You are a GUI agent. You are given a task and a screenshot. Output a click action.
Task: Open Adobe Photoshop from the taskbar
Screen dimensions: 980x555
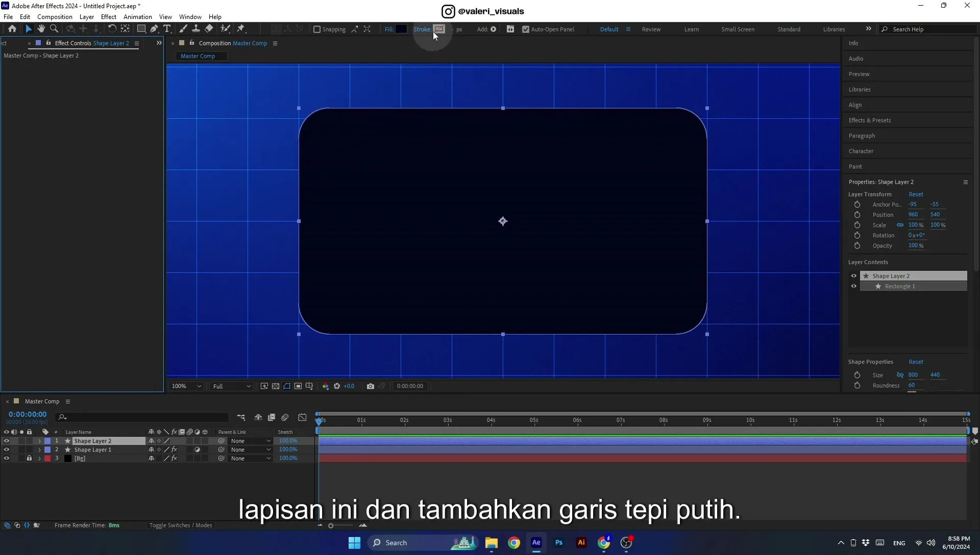tap(559, 543)
